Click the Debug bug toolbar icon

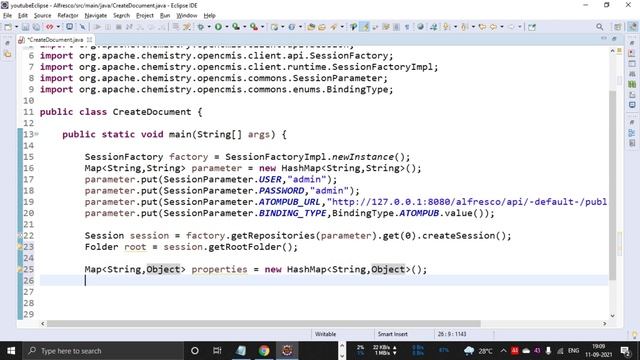pyautogui.click(x=201, y=27)
